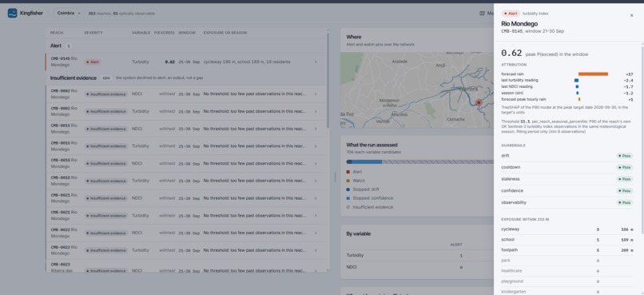The width and height of the screenshot is (644, 295).
Task: Click the playground exposure row
Action: 566,281
